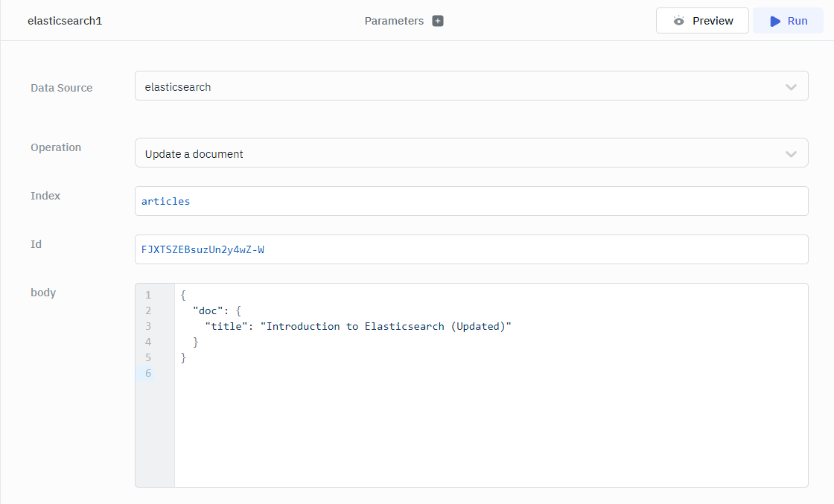The image size is (834, 504).
Task: Click the plus icon next to Parameters
Action: point(438,21)
